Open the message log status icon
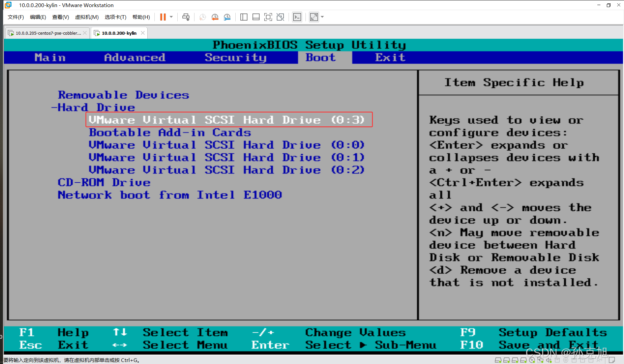The image size is (624, 364). tap(612, 360)
